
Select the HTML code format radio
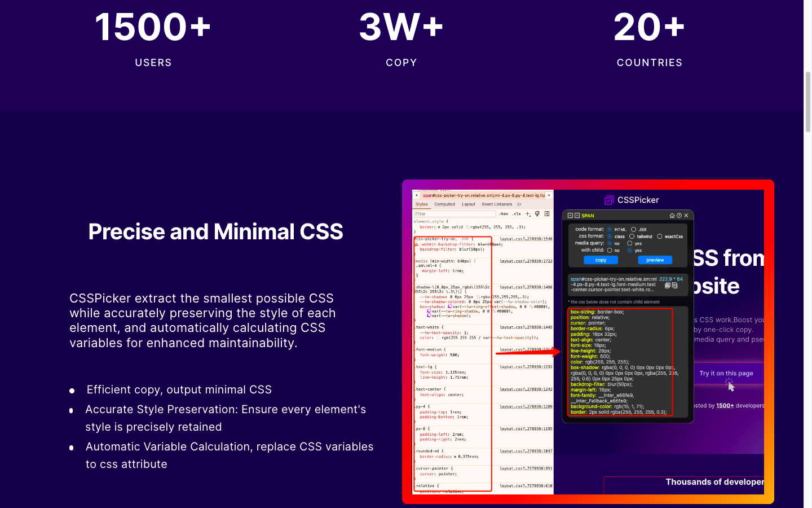click(x=610, y=229)
